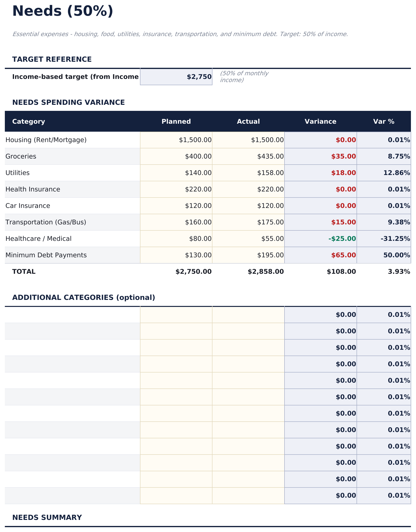Viewport: 416px width, 532px height.
Task: Click first empty category cell under Additional Categories
Action: 72,315
